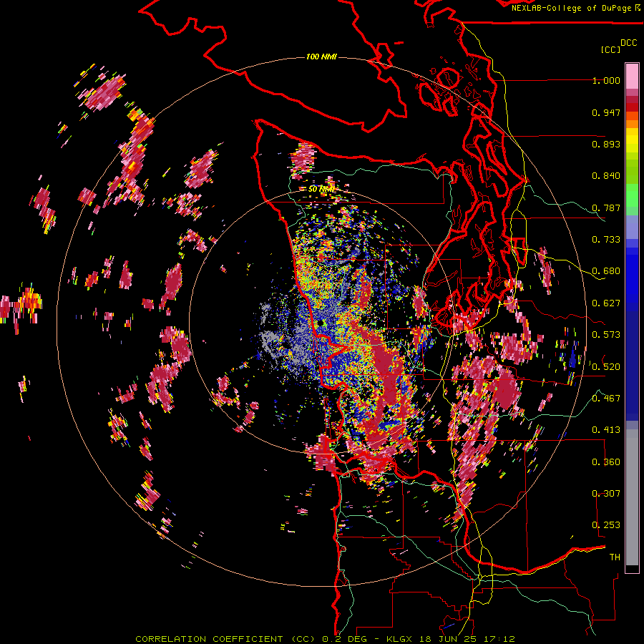Viewport: 644px width, 644px height.
Task: Click the 0.413 scale label
Action: [606, 430]
